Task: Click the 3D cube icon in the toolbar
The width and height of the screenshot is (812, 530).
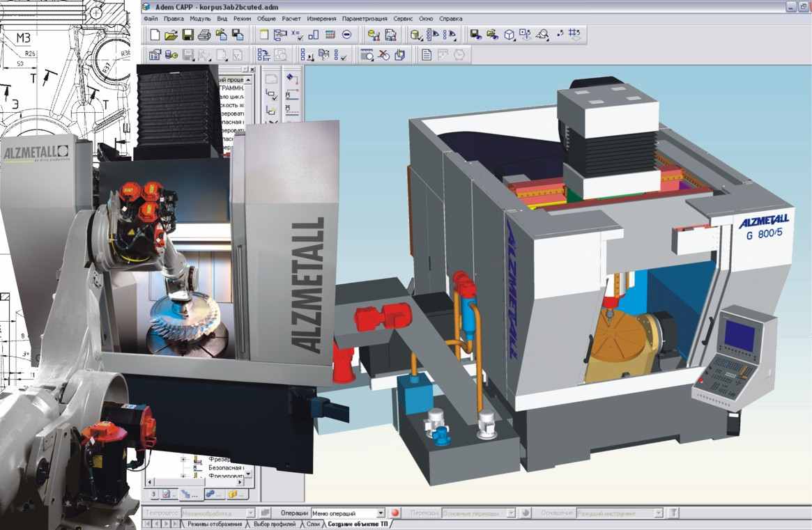Action: (x=510, y=35)
